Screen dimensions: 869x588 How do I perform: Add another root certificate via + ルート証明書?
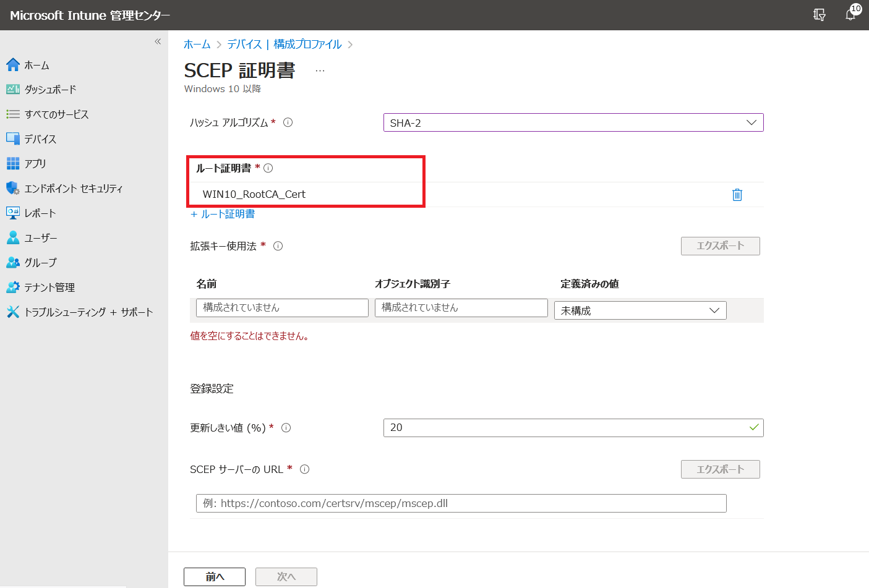coord(223,214)
